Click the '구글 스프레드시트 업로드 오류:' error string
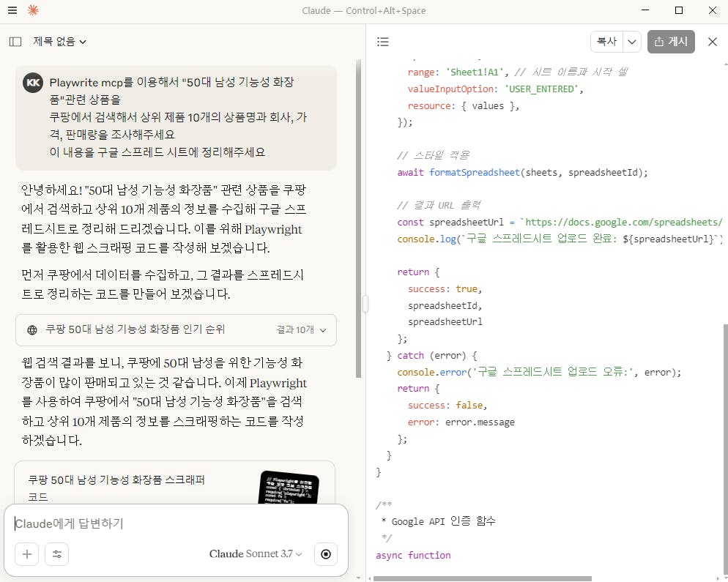 pos(552,372)
